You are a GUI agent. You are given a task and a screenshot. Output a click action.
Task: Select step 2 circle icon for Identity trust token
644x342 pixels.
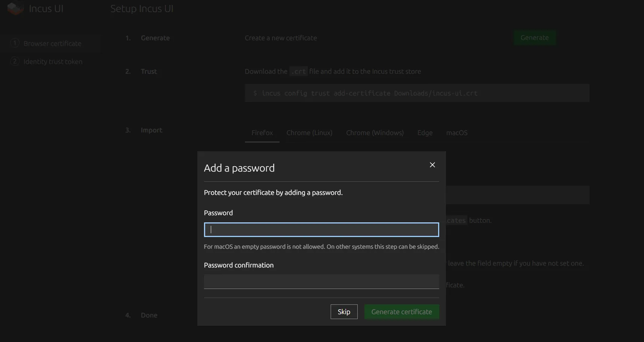[15, 61]
